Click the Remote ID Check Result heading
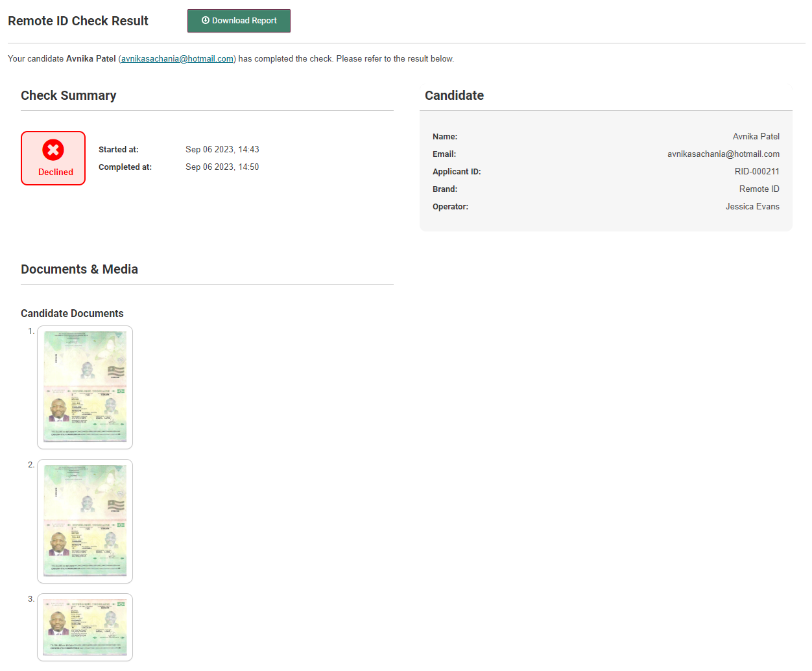812x671 pixels. tap(78, 21)
